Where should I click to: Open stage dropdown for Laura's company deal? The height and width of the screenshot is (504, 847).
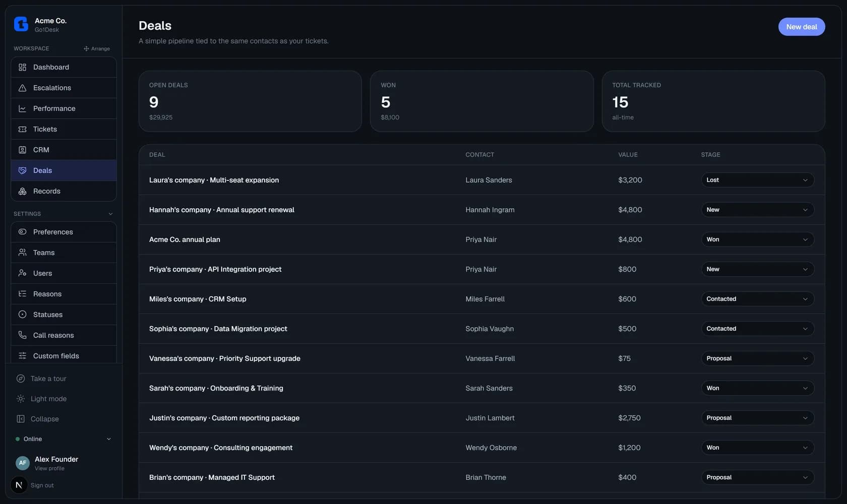coord(758,180)
